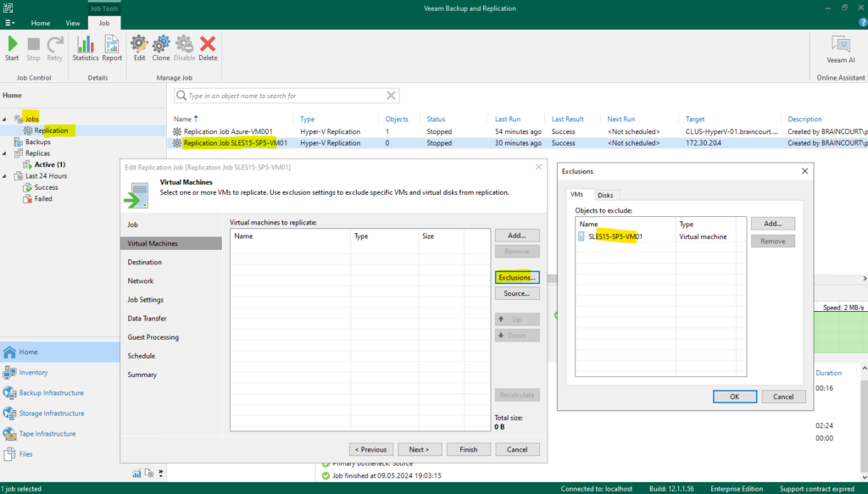The height and width of the screenshot is (494, 868).
Task: Clear the search field with the X
Action: (x=391, y=96)
